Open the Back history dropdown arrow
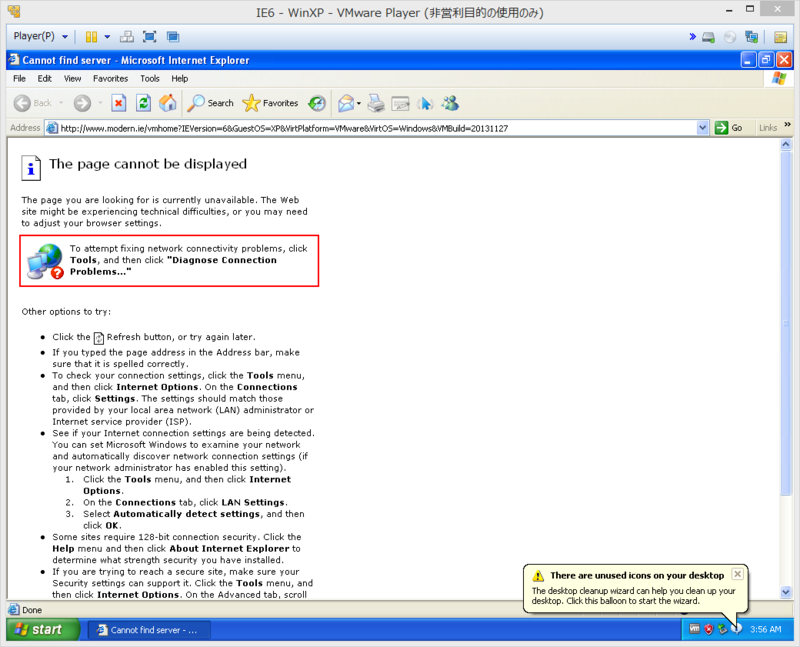The image size is (800, 647). 61,103
